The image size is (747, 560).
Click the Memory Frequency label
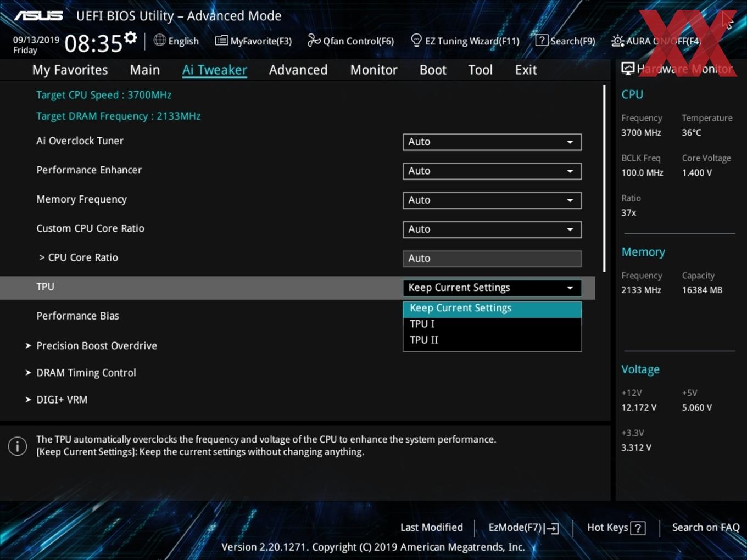tap(81, 199)
